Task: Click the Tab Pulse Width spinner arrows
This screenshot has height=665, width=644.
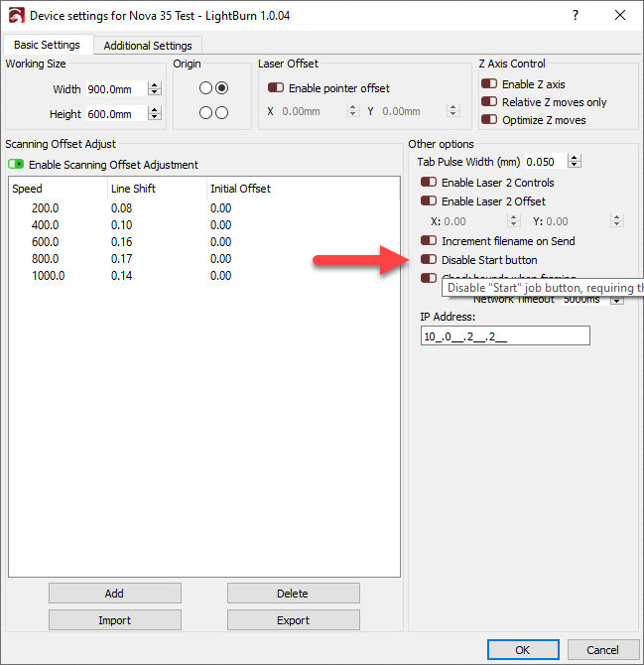Action: click(575, 161)
